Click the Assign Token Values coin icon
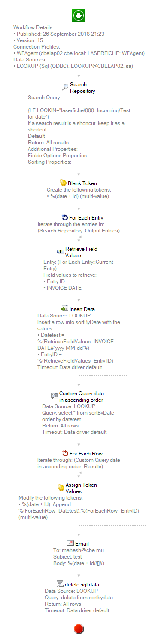Image resolution: width=158 pixels, height=644 pixels. tap(61, 488)
